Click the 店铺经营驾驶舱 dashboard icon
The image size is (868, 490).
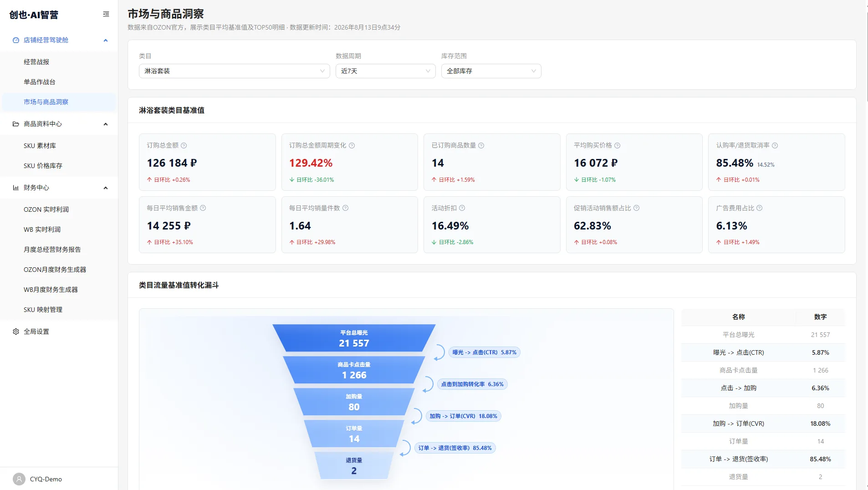[16, 40]
